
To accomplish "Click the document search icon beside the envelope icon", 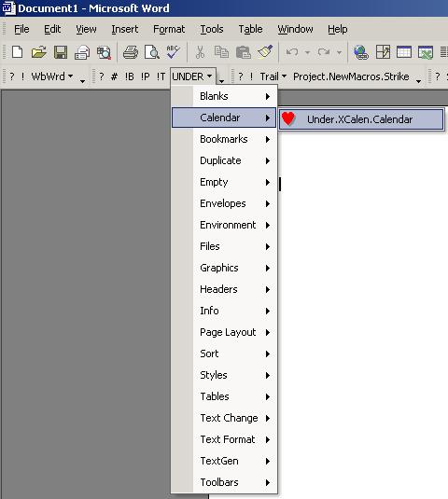I will [x=104, y=52].
